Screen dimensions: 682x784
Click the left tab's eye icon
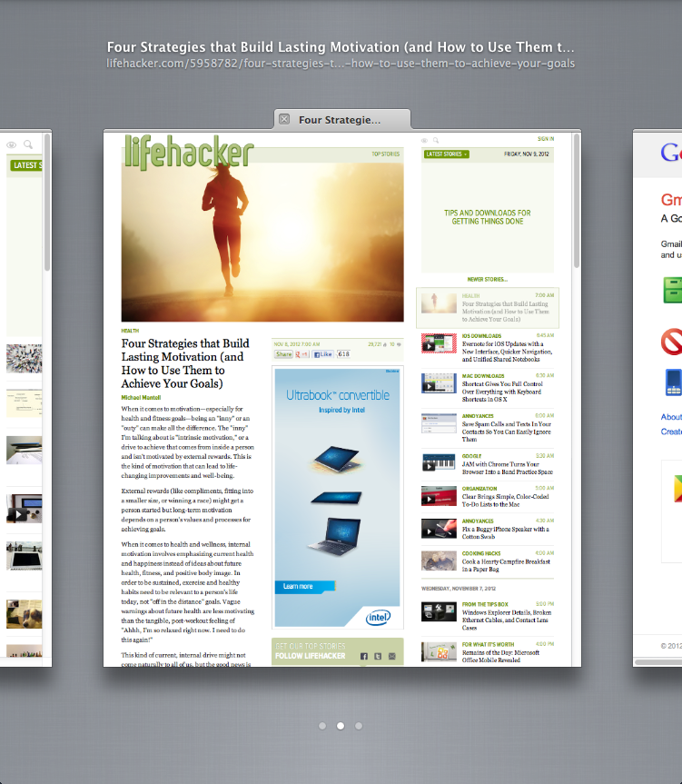pos(12,144)
